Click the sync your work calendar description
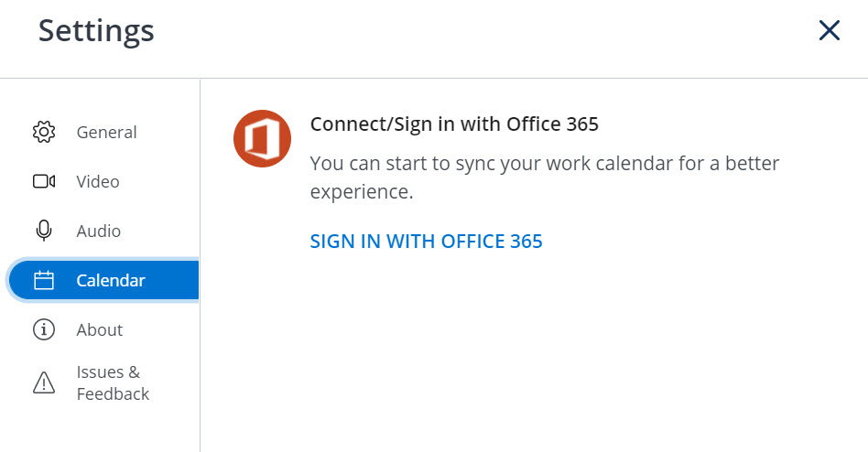Screen dimensions: 868x452 pos(545,177)
